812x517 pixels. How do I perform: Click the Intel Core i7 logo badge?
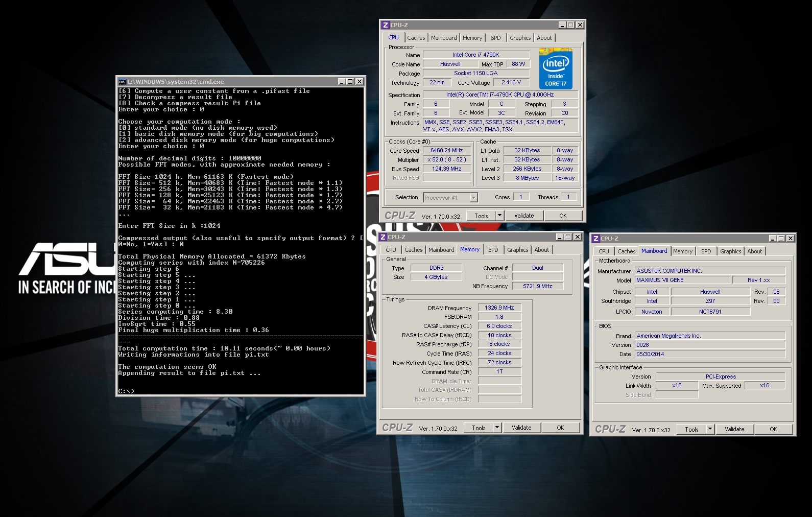(x=556, y=69)
